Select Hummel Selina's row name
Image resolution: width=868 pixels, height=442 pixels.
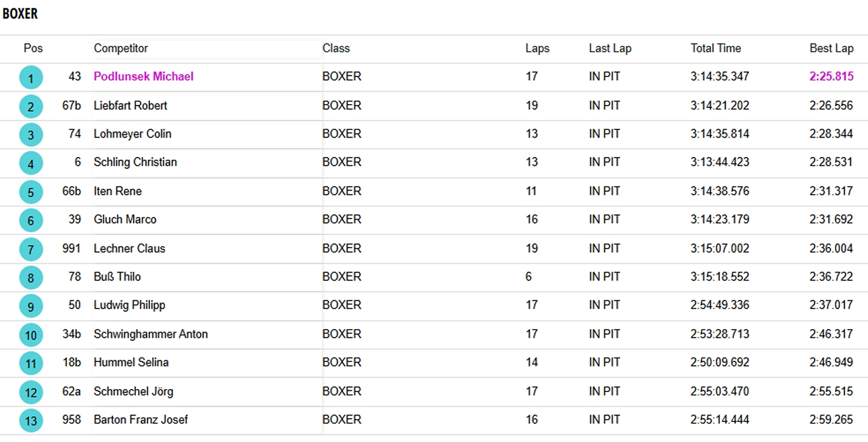(x=131, y=362)
